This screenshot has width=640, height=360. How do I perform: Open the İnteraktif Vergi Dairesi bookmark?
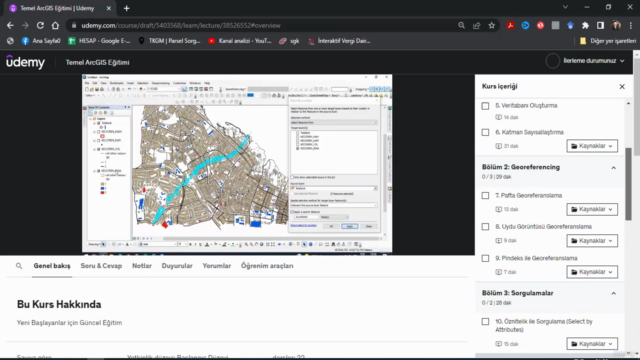(x=339, y=41)
